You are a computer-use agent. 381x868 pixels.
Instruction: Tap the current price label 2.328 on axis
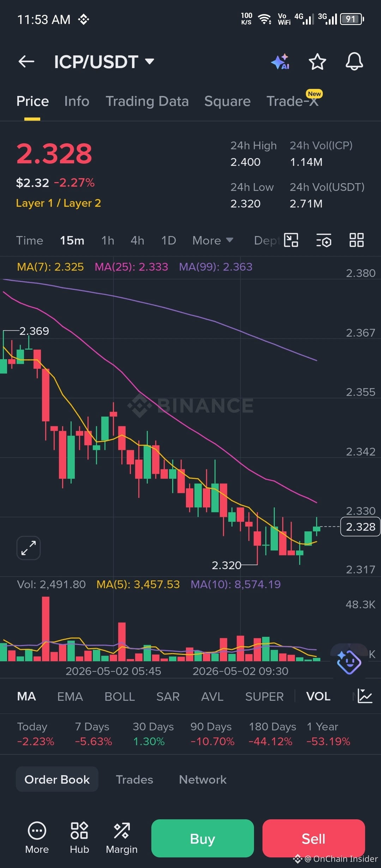pyautogui.click(x=360, y=527)
